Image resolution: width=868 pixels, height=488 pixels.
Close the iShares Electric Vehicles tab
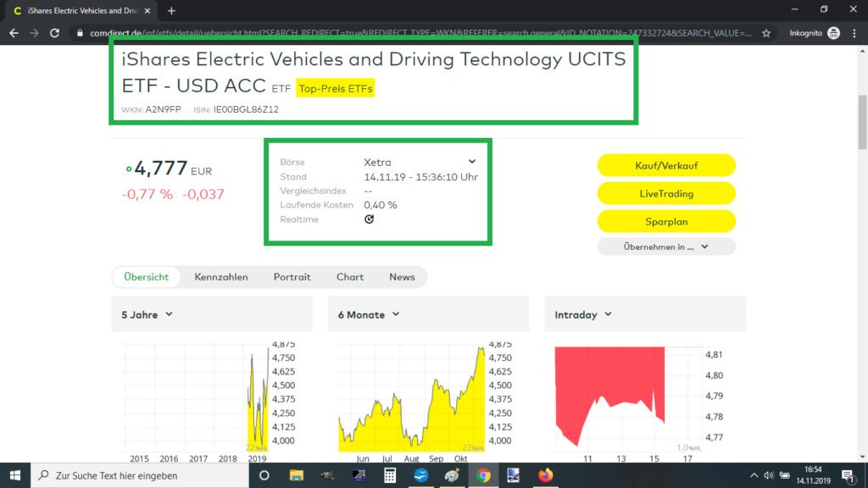(x=147, y=10)
